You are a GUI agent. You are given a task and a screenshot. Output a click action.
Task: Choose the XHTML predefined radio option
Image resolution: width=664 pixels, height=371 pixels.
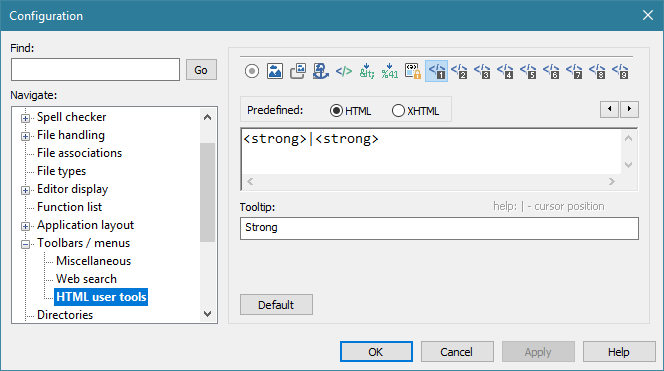point(415,111)
